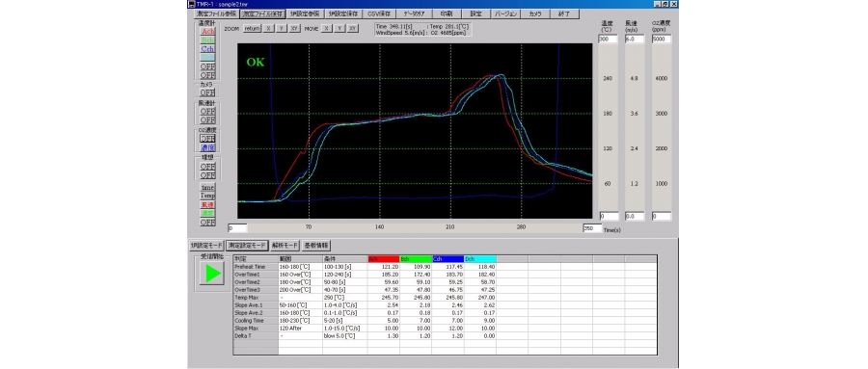Image resolution: width=868 pixels, height=369 pixels.
Task: Click the 121.20 Preheat Time cell
Action: [383, 266]
